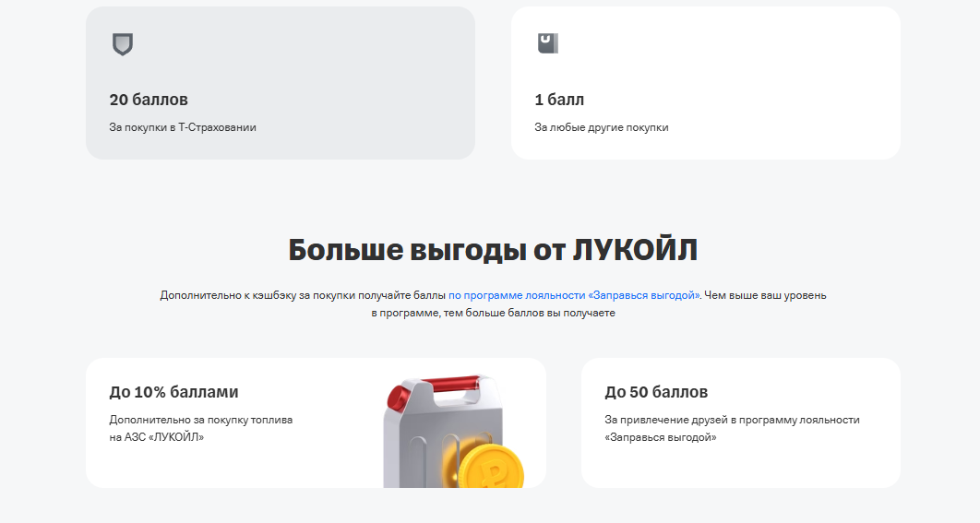Select the "До 50 баллов" card title

coord(656,392)
